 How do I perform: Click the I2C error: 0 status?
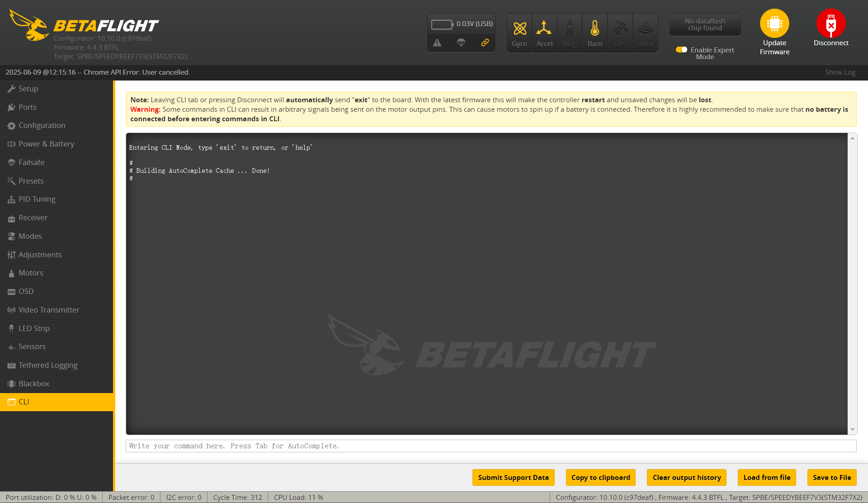tap(184, 498)
